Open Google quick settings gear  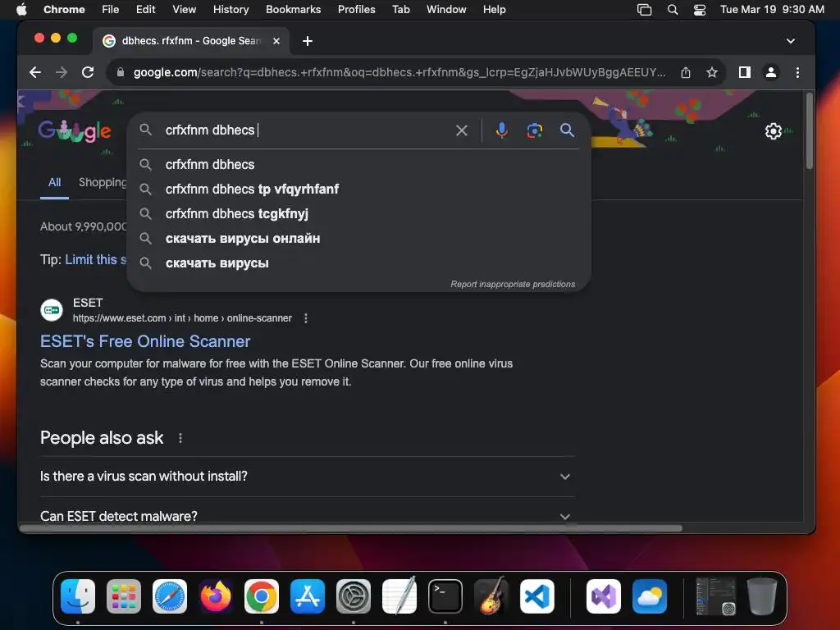click(x=773, y=131)
